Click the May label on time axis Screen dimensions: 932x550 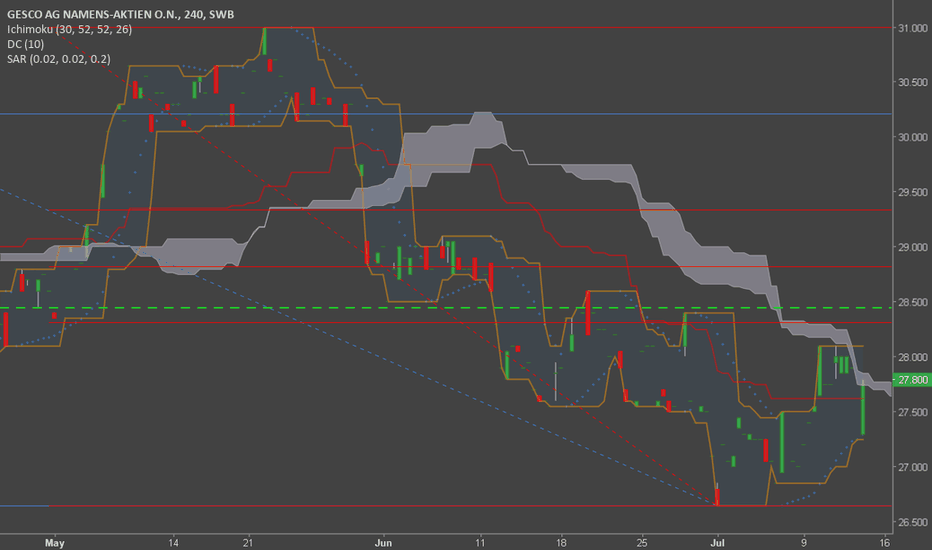[55, 543]
